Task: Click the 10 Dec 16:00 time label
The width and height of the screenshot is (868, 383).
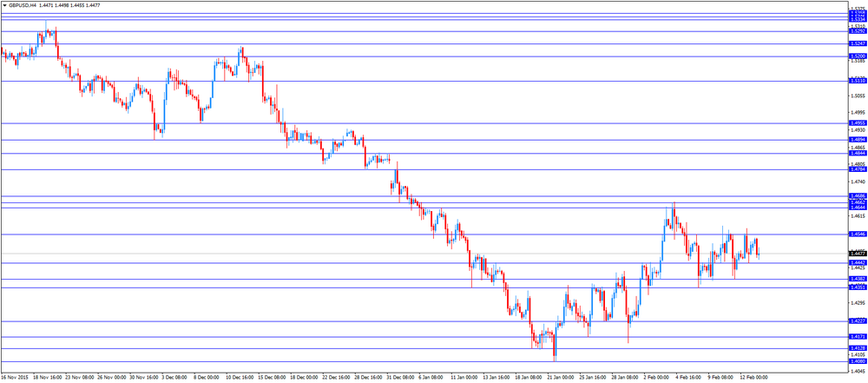Action: click(240, 380)
